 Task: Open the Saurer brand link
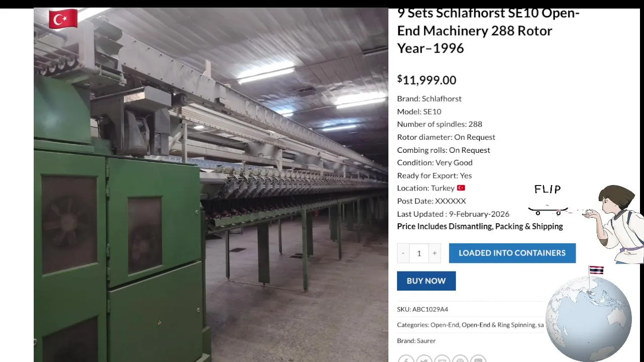tap(426, 340)
